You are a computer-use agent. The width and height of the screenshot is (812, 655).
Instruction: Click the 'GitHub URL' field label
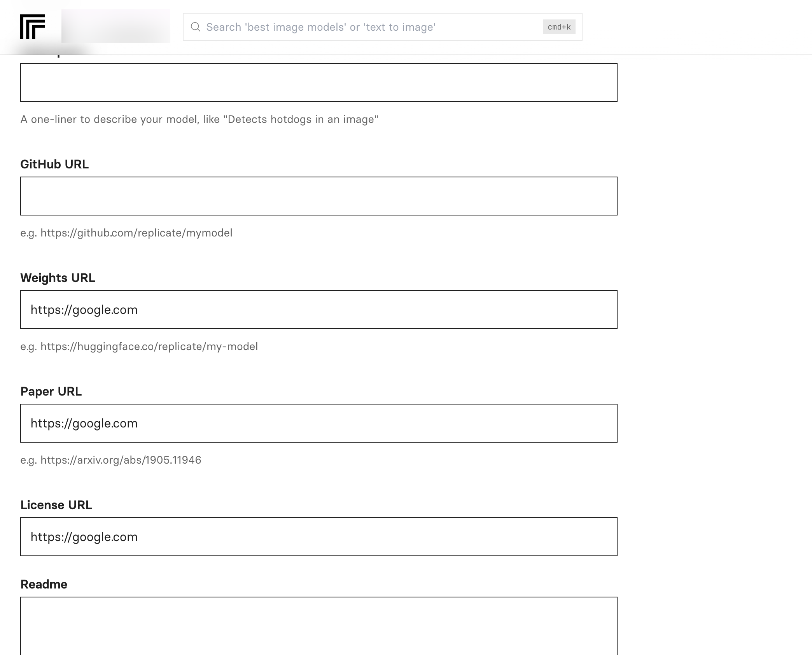54,164
